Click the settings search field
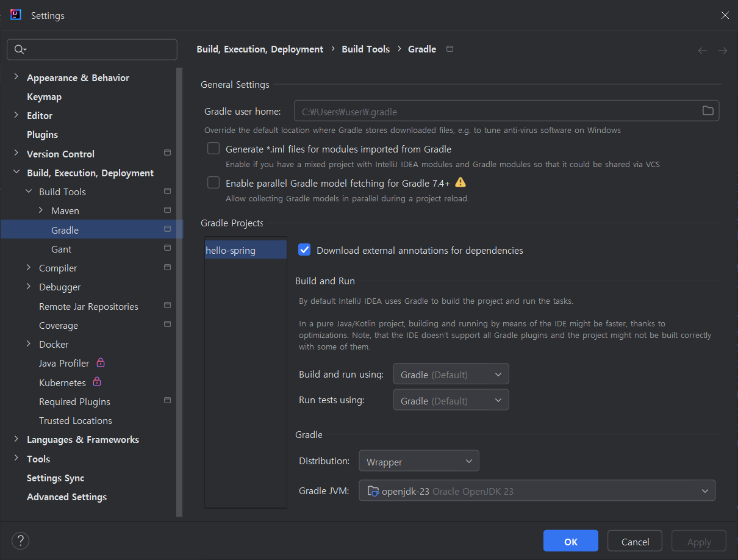 click(x=92, y=49)
